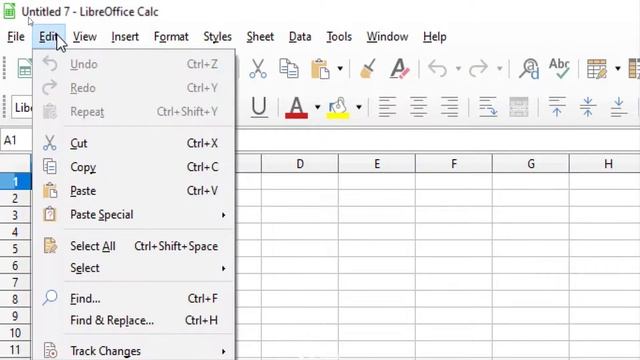Click the formula input line

(437, 140)
